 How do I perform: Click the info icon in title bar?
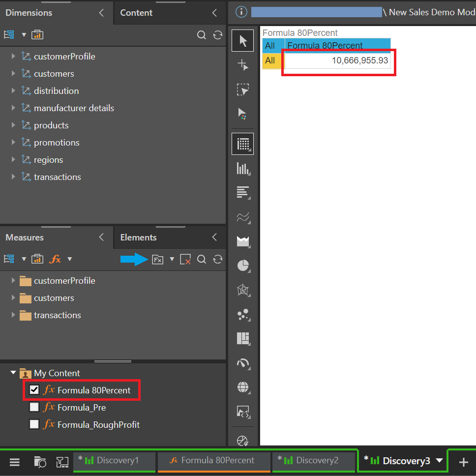(x=241, y=12)
